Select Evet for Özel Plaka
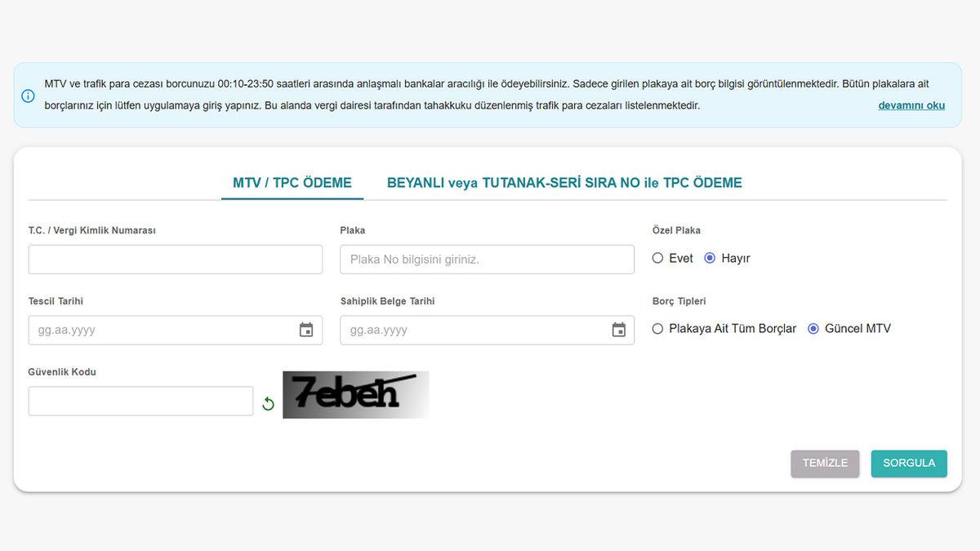 pyautogui.click(x=658, y=258)
